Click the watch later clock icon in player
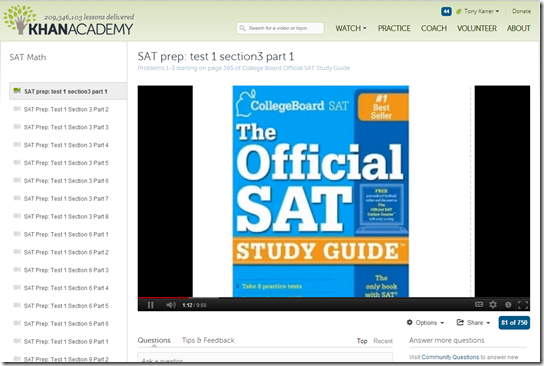Viewport: 544px width, 366px height. pos(508,305)
